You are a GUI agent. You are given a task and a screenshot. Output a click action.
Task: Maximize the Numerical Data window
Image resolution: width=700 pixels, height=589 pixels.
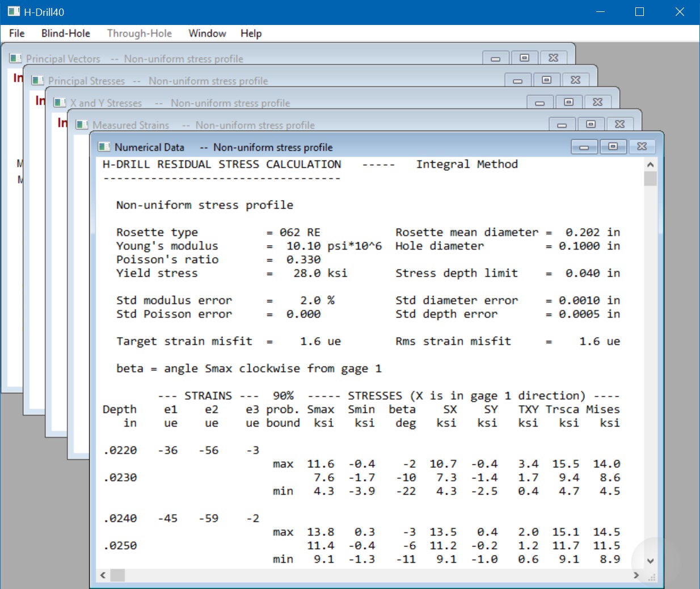[x=613, y=147]
